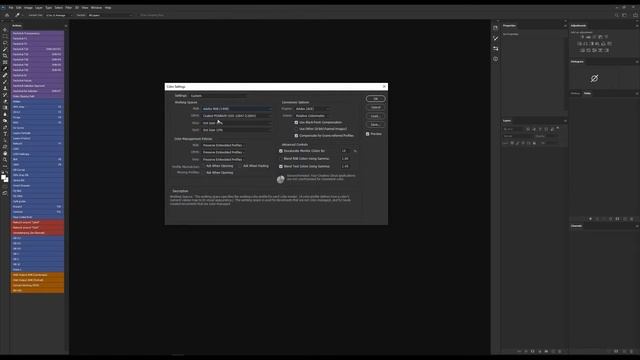Toggle Missing Profiles Ask When Opening
The width and height of the screenshot is (640, 360).
click(x=204, y=173)
